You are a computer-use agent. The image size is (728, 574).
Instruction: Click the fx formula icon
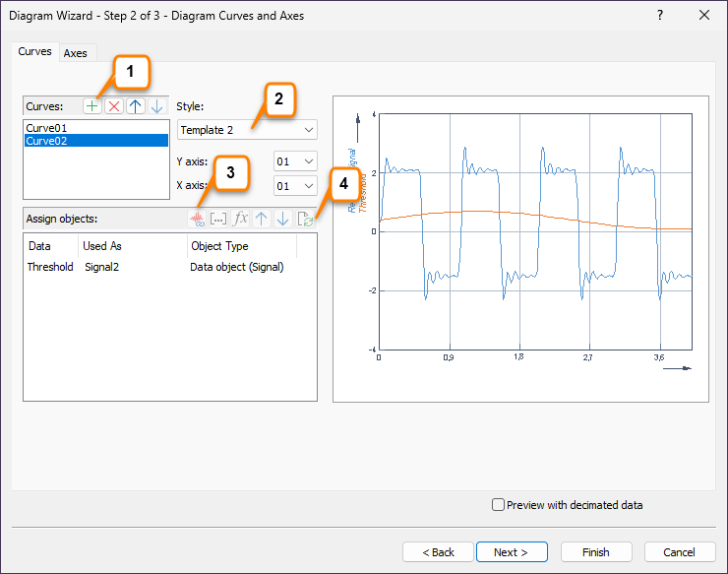[240, 219]
